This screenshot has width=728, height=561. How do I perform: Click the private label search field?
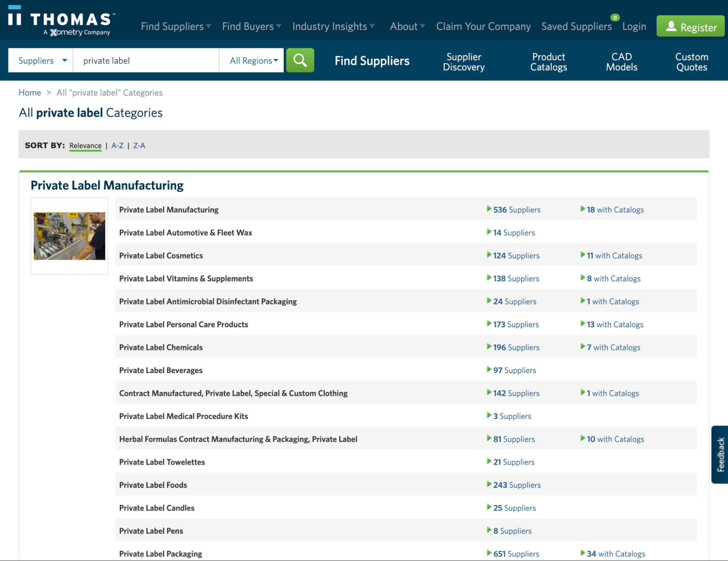pyautogui.click(x=146, y=61)
